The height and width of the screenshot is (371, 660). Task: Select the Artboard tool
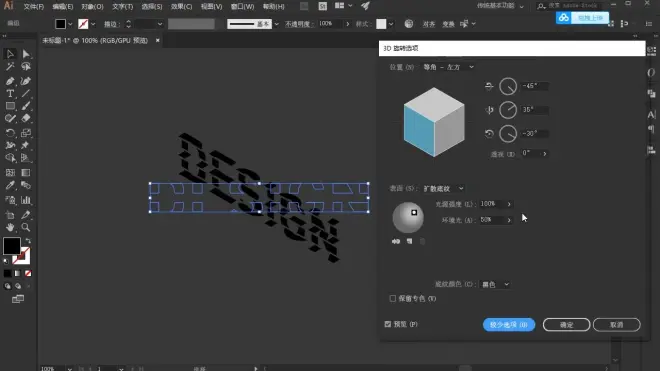click(10, 215)
